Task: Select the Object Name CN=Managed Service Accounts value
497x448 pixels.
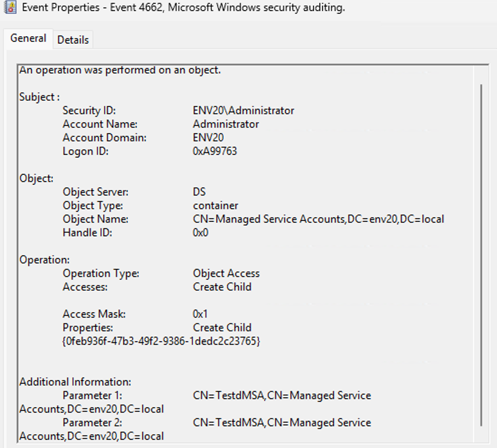Action: [x=318, y=219]
